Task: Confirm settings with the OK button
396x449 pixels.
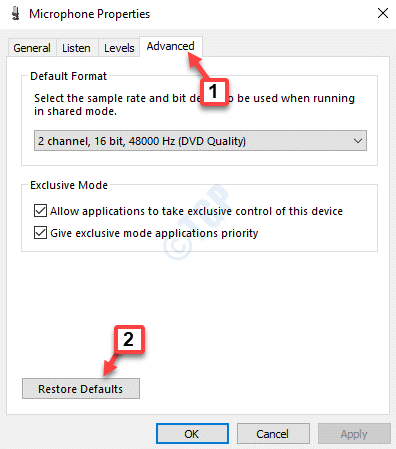Action: [x=192, y=434]
